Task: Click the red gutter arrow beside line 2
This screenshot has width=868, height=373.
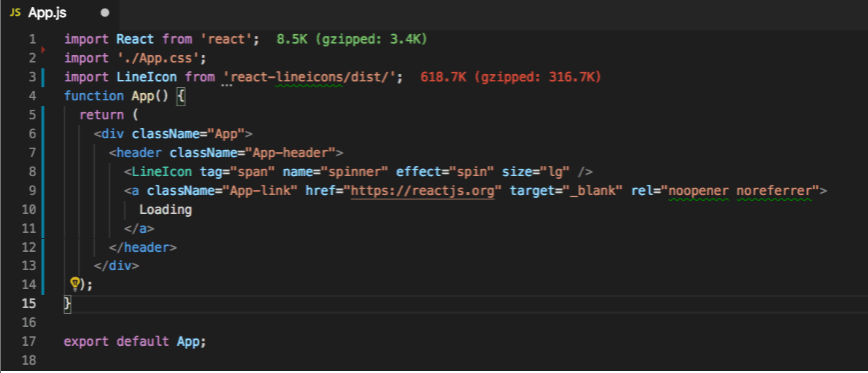Action: 43,50
